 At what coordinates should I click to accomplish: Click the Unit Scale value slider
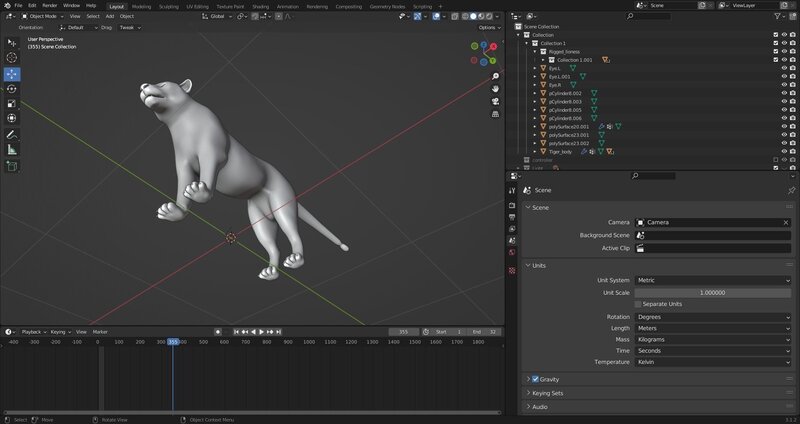coord(712,292)
